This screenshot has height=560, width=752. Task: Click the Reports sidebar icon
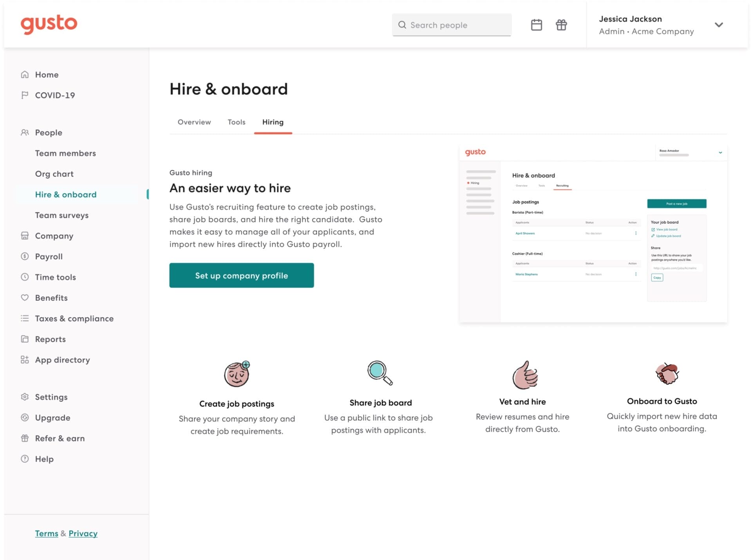pyautogui.click(x=23, y=338)
